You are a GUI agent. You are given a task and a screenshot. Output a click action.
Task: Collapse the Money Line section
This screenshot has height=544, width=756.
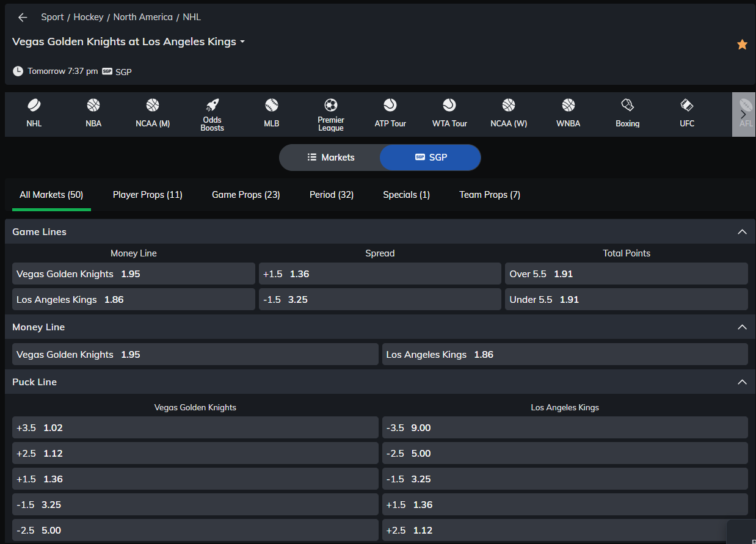point(742,327)
